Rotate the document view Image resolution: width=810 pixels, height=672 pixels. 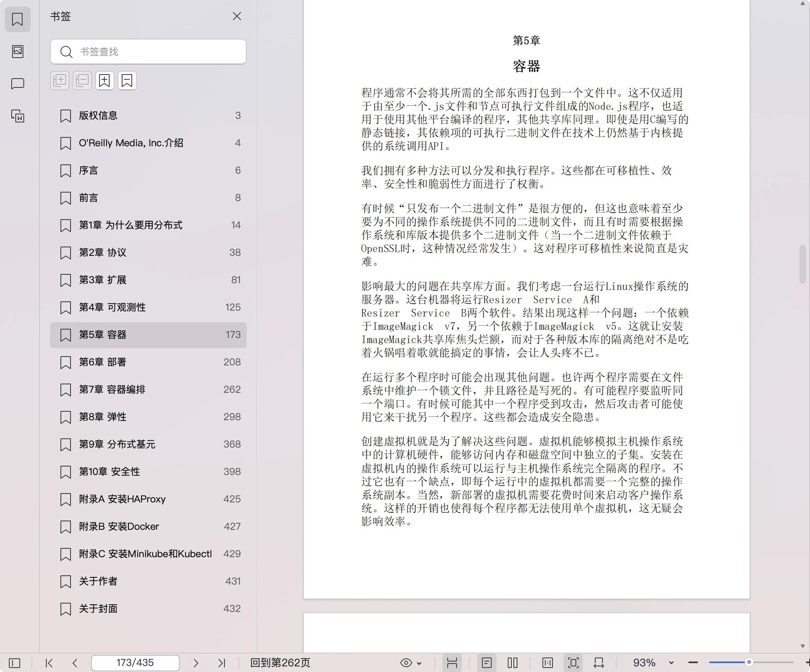point(599,663)
